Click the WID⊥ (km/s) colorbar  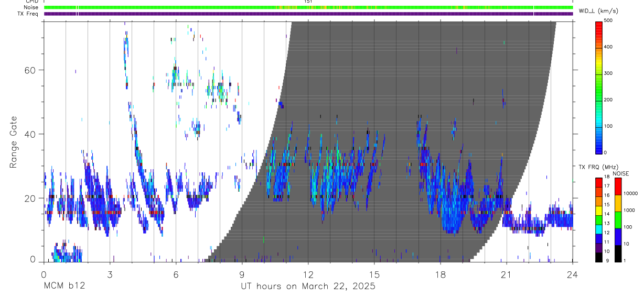click(x=599, y=87)
